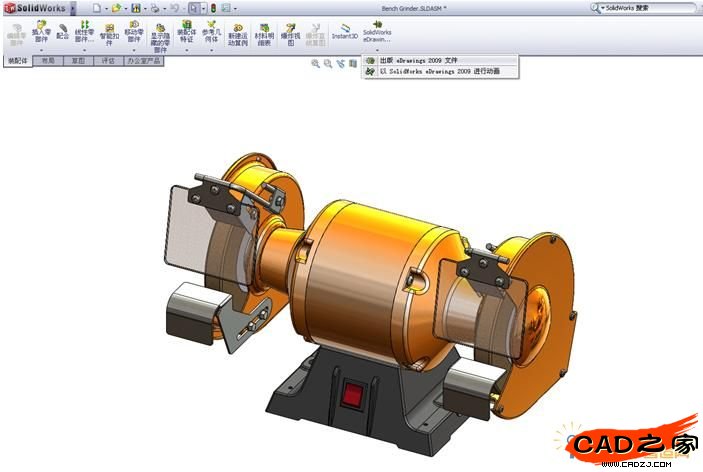
Task: Open the Bill of Materials (材料明细表) tool
Action: 264,34
